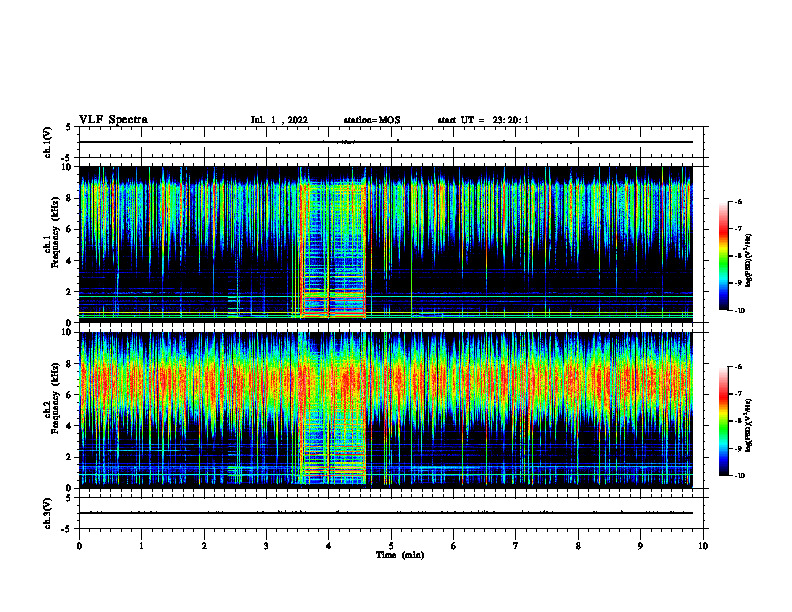Screen dimensions: 792x612
Task: Click the time axis tick label "1"
Action: (141, 545)
